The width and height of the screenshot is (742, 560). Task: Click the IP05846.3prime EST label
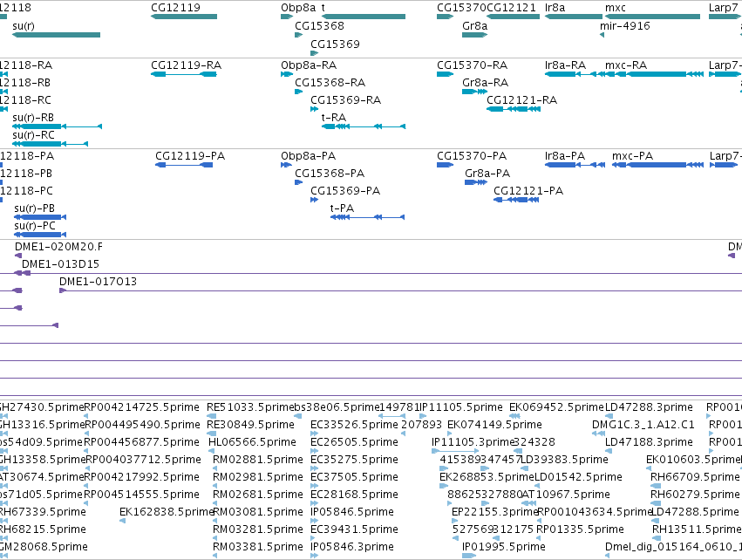point(352,547)
